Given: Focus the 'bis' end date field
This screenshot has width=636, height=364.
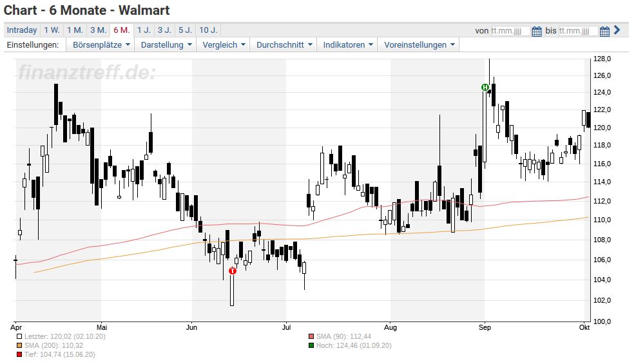Looking at the screenshot, I should 578,31.
